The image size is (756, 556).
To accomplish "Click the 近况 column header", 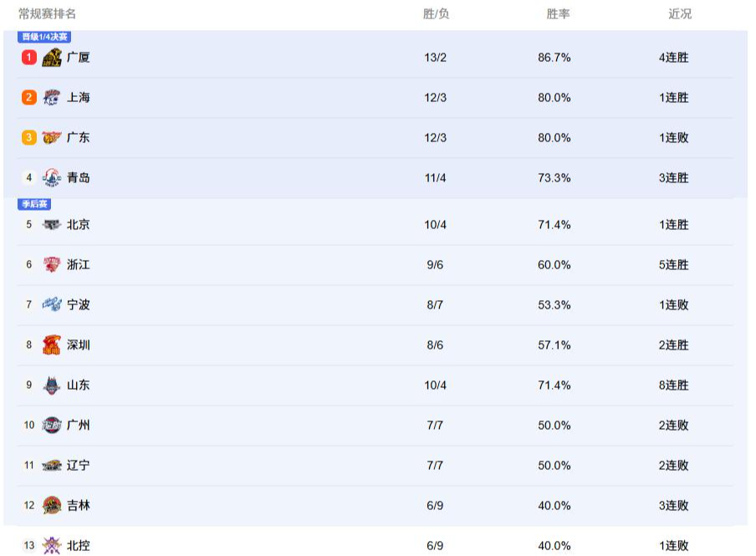I will [680, 14].
